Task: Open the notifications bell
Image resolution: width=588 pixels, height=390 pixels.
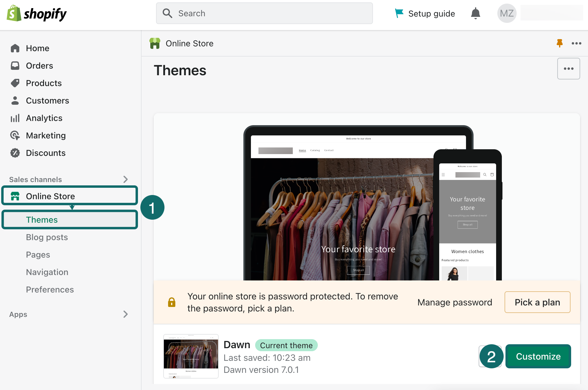Action: click(x=475, y=13)
